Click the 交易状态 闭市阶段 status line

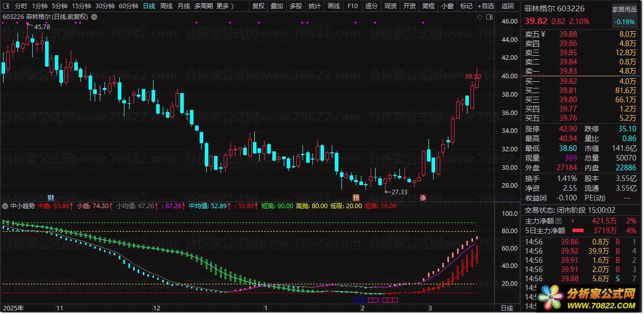[570, 210]
